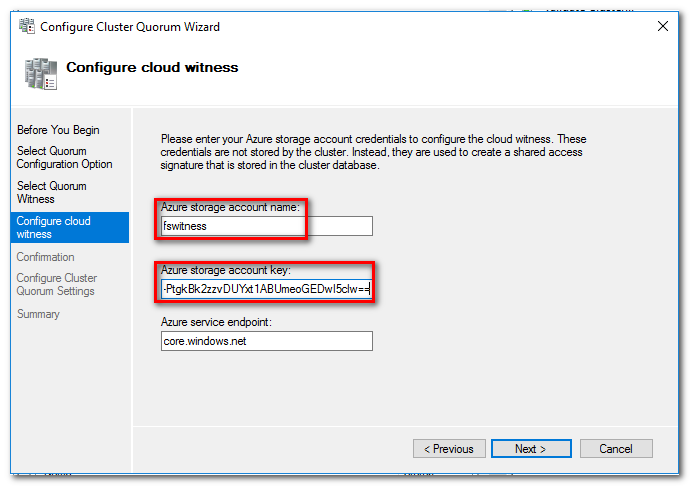Go to Before You Begin step
The width and height of the screenshot is (690, 486).
point(58,130)
